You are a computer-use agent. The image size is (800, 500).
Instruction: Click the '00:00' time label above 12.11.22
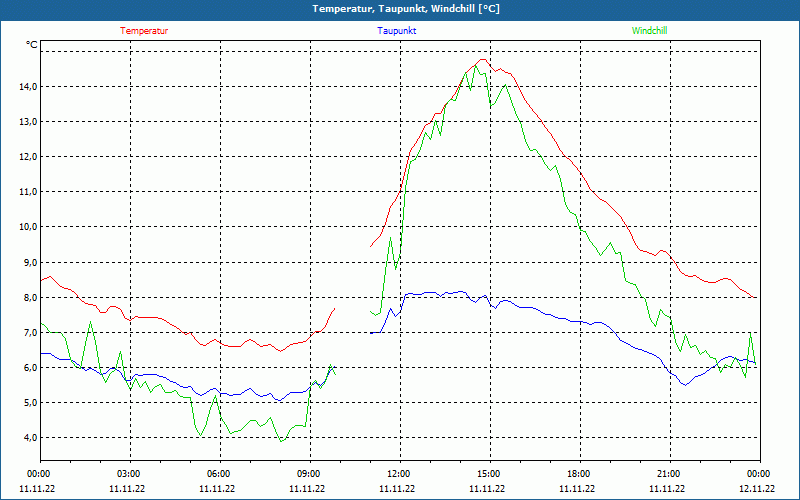coord(758,474)
